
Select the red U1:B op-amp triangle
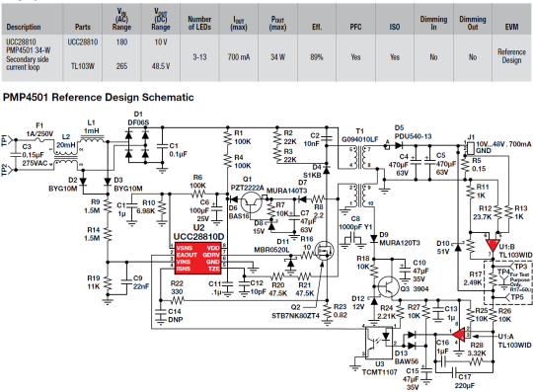tap(492, 245)
